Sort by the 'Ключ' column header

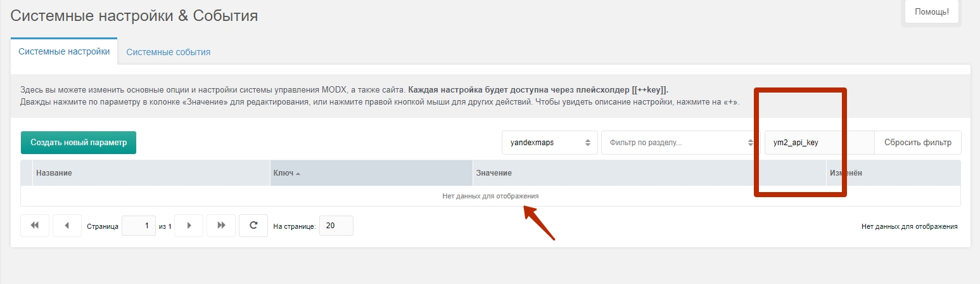click(371, 173)
